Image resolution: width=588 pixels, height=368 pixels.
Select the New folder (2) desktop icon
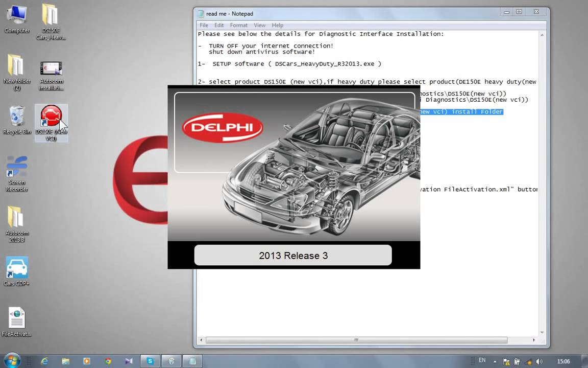click(17, 73)
